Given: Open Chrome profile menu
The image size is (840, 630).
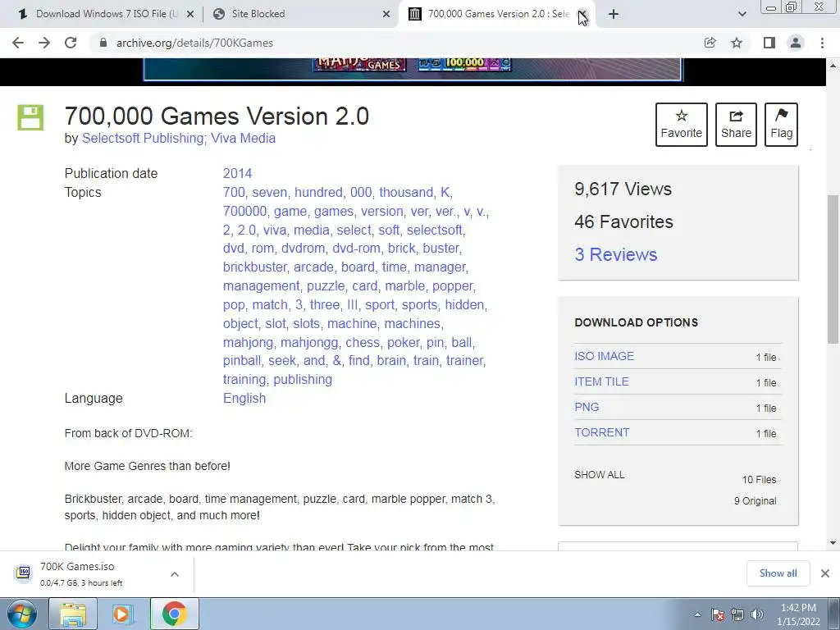Looking at the screenshot, I should [796, 43].
